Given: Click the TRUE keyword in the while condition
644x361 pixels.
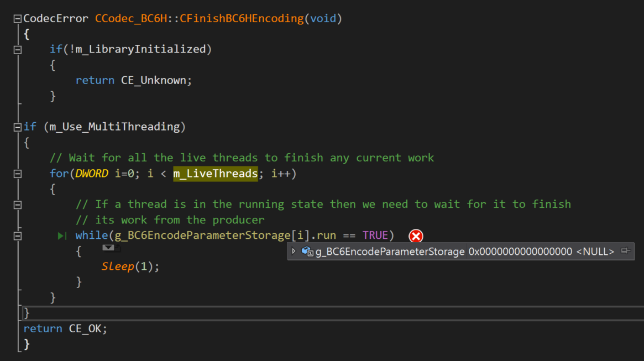Looking at the screenshot, I should [379, 235].
